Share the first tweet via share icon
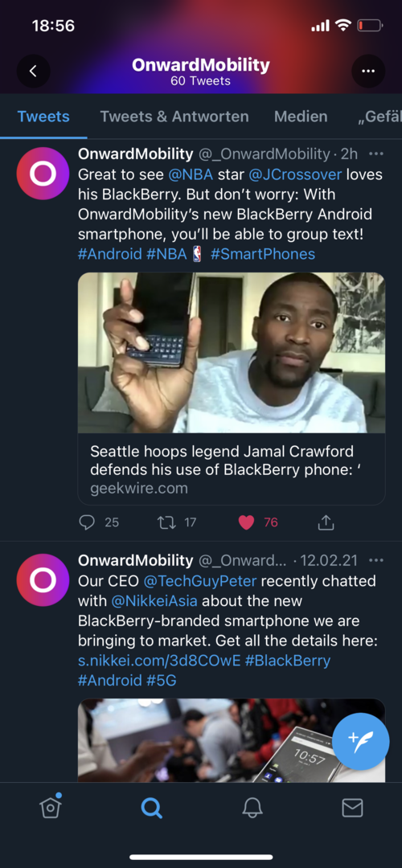402x868 pixels. coord(326,522)
